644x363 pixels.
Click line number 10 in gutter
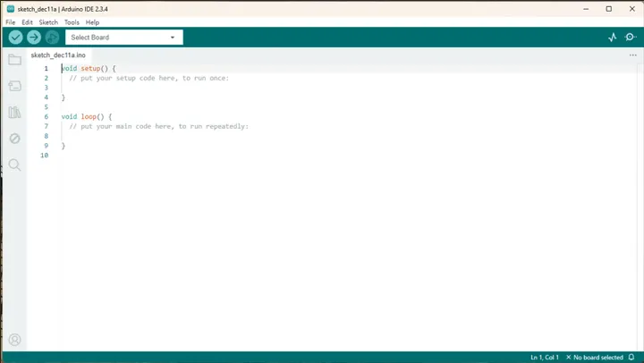click(45, 156)
